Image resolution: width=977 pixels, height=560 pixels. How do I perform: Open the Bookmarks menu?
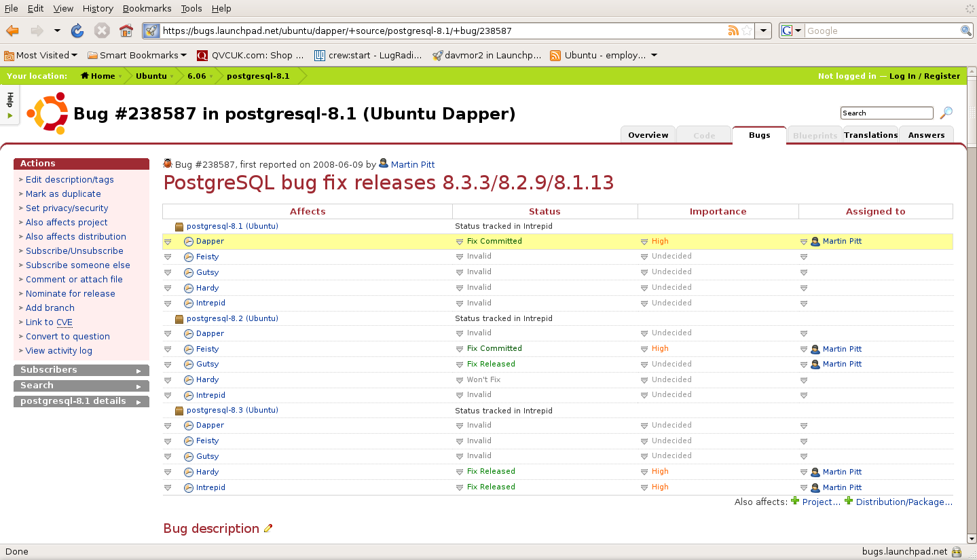pyautogui.click(x=147, y=8)
